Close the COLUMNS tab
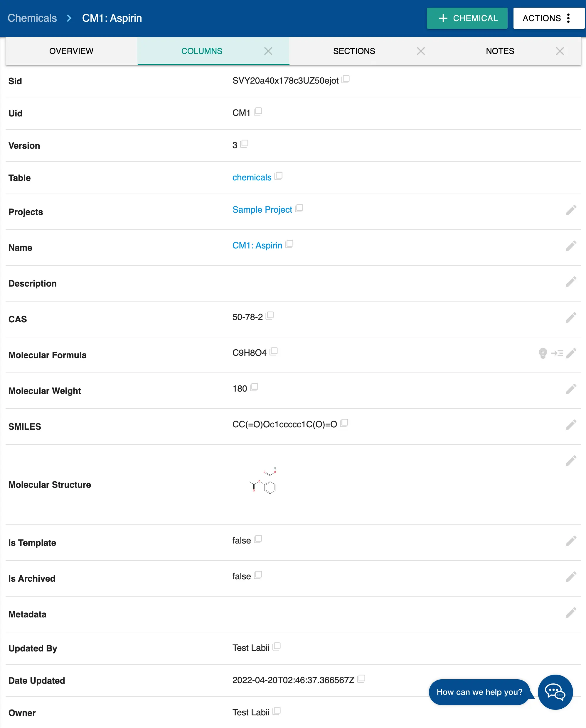The width and height of the screenshot is (586, 728). [x=268, y=51]
